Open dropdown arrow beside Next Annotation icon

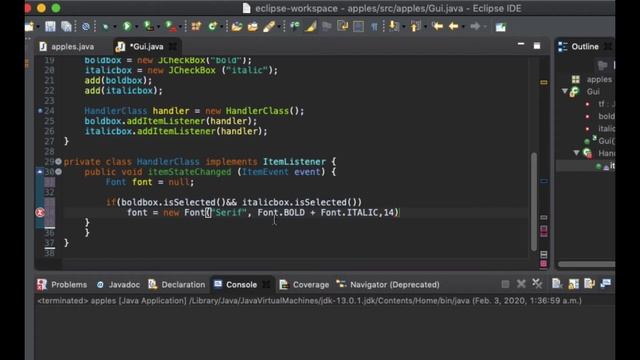pos(403,27)
